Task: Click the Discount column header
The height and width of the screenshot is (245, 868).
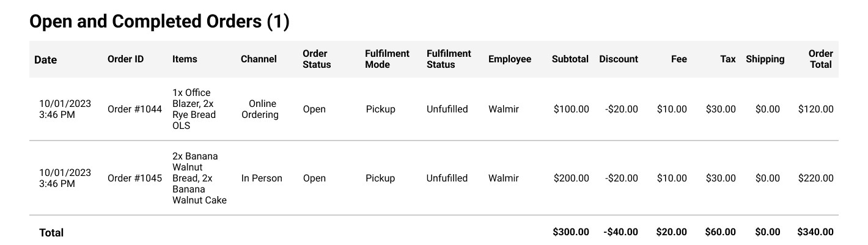Action: [618, 59]
